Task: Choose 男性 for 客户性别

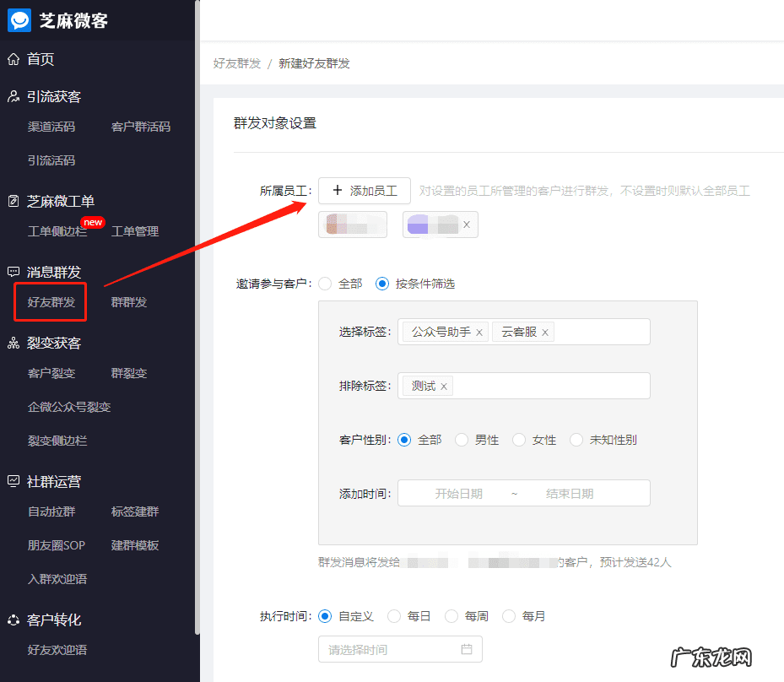Action: pos(462,440)
